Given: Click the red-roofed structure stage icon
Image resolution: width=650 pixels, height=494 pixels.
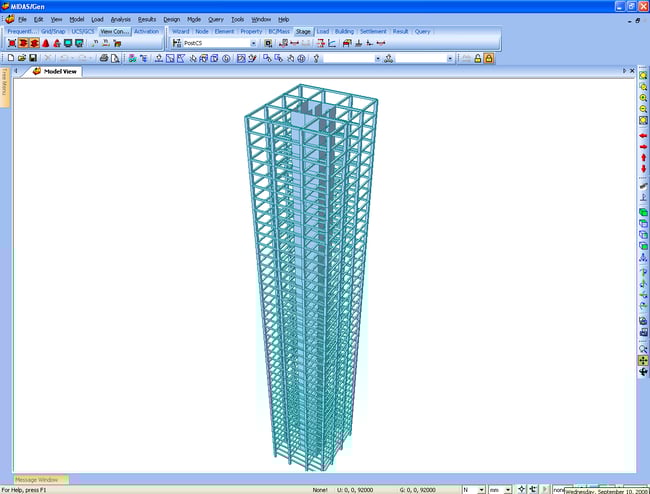Looking at the screenshot, I should (x=347, y=43).
